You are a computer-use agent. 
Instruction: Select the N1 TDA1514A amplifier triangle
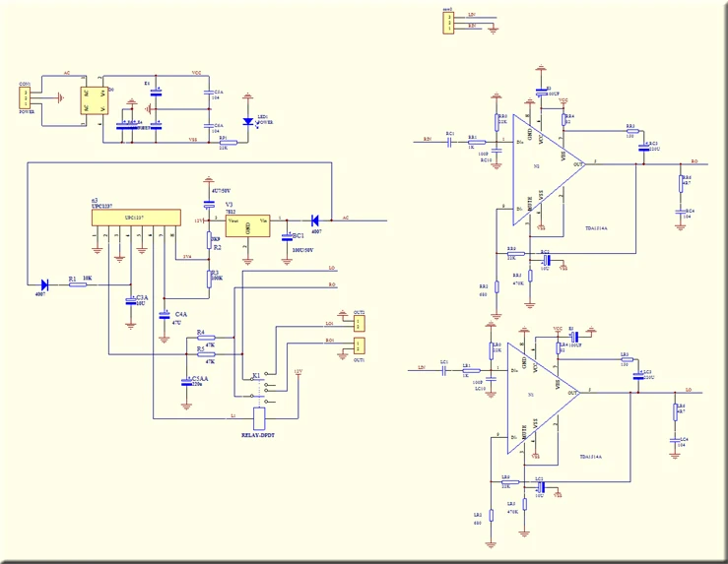coord(542,398)
